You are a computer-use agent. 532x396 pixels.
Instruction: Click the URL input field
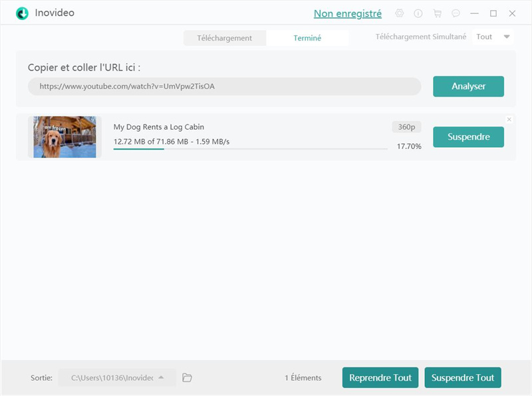click(224, 87)
